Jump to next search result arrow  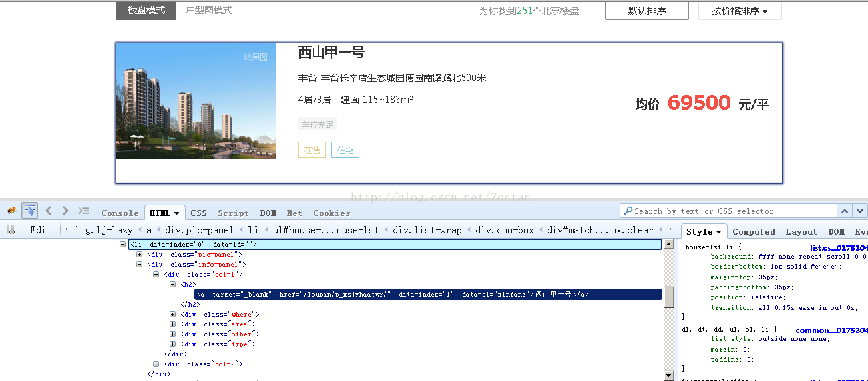(860, 211)
